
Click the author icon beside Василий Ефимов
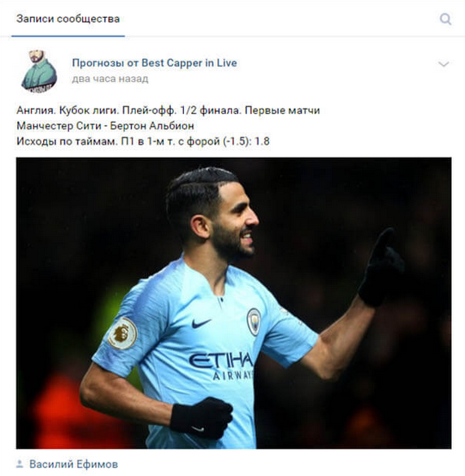tap(20, 464)
